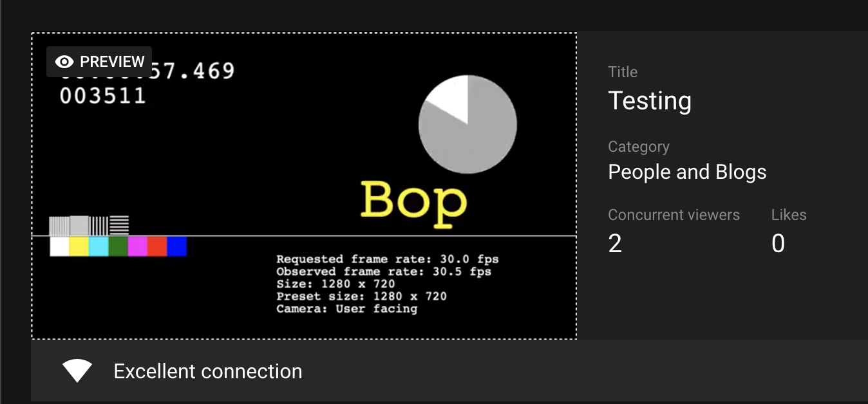Click the cyan color bar swatch
This screenshot has height=404, width=868.
[x=99, y=246]
